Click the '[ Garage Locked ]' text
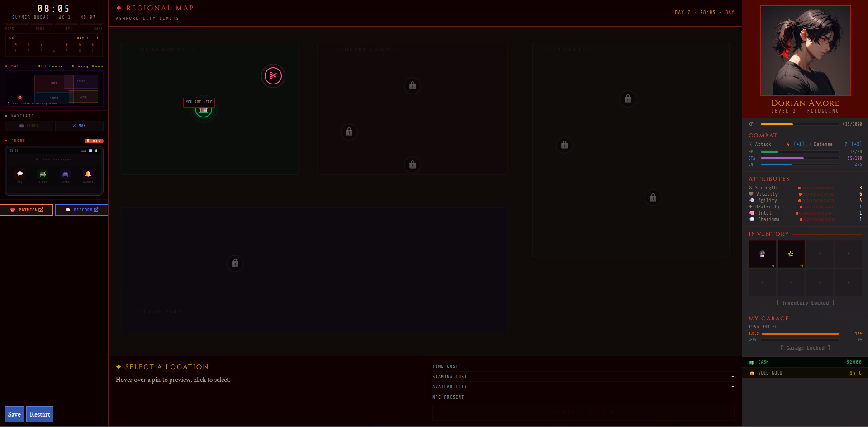 (806, 348)
